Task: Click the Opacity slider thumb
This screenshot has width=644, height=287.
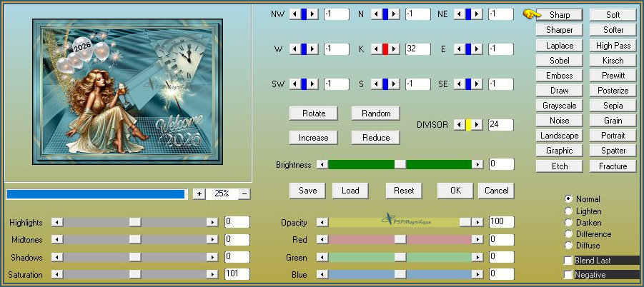Action: (465, 222)
